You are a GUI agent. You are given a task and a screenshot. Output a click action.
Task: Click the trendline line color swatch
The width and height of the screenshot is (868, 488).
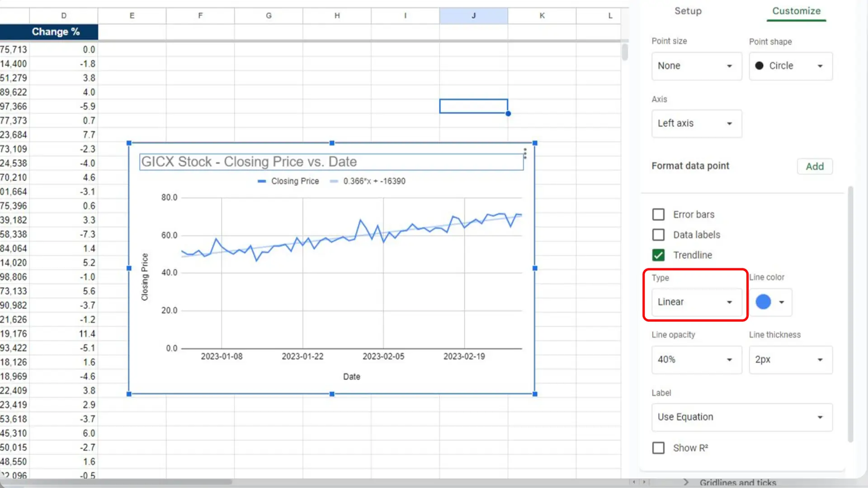point(763,301)
